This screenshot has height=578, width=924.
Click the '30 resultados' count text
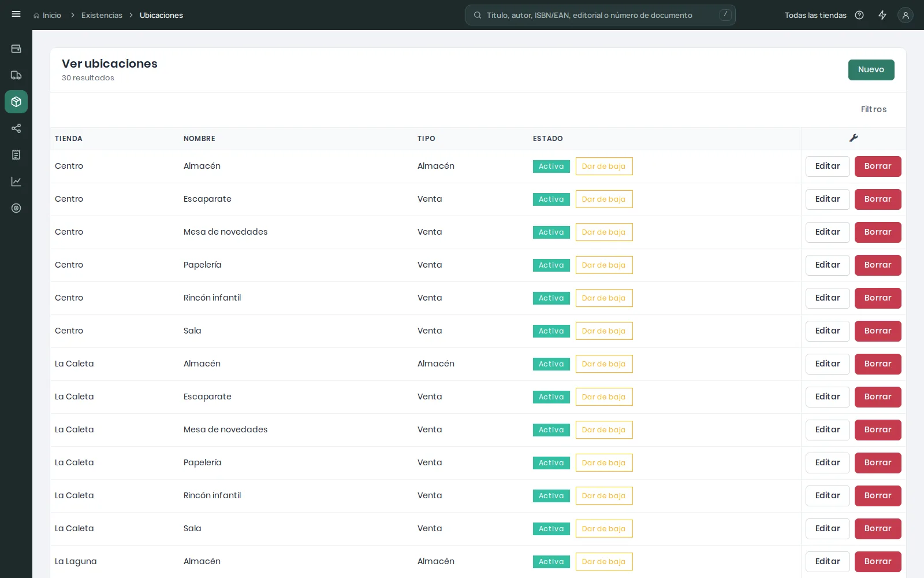88,78
